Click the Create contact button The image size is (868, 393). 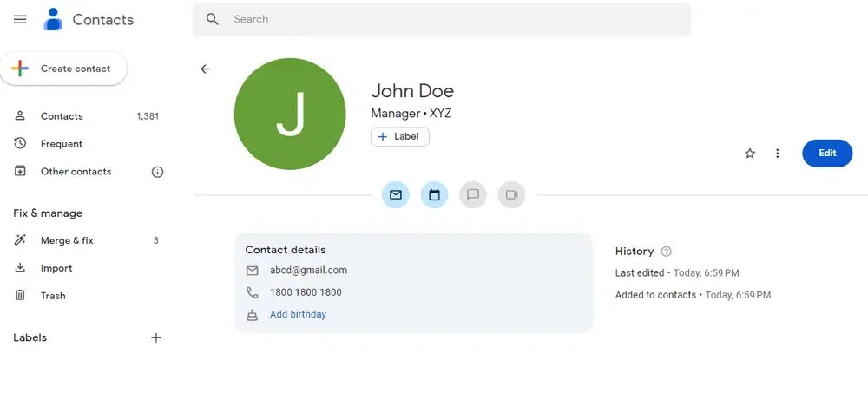tap(64, 69)
